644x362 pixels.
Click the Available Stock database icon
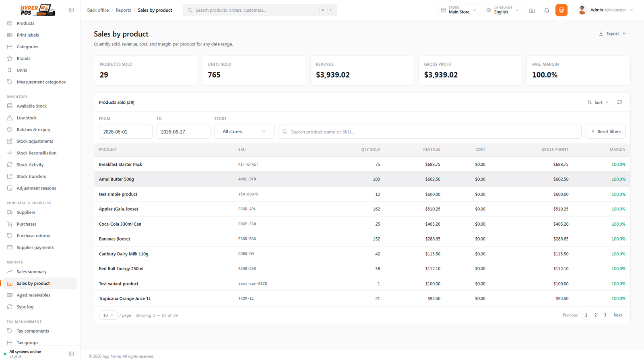(x=10, y=106)
